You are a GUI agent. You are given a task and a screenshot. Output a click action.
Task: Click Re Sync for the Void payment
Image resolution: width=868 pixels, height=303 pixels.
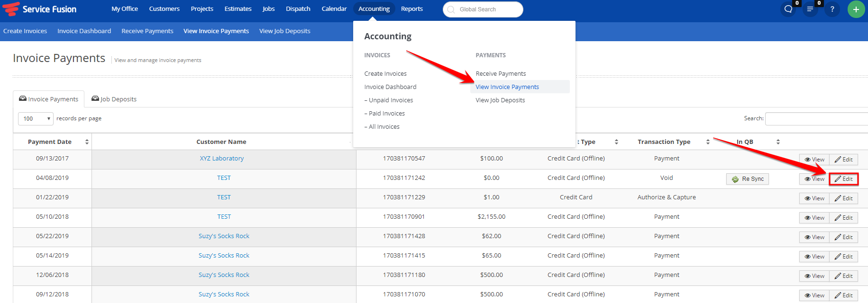[748, 179]
